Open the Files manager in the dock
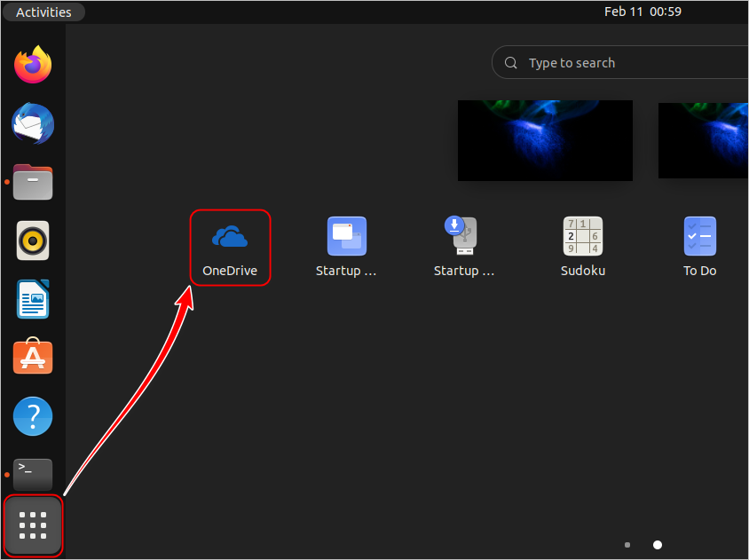 33,182
